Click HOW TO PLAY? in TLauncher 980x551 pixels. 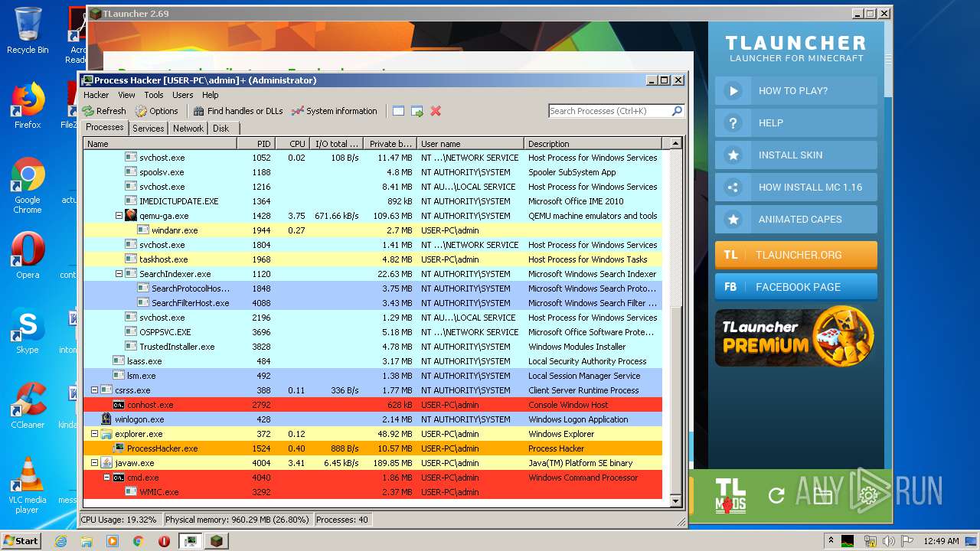796,90
